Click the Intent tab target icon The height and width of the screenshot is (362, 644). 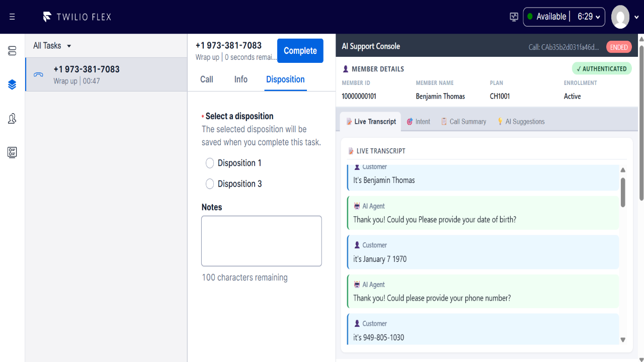410,122
